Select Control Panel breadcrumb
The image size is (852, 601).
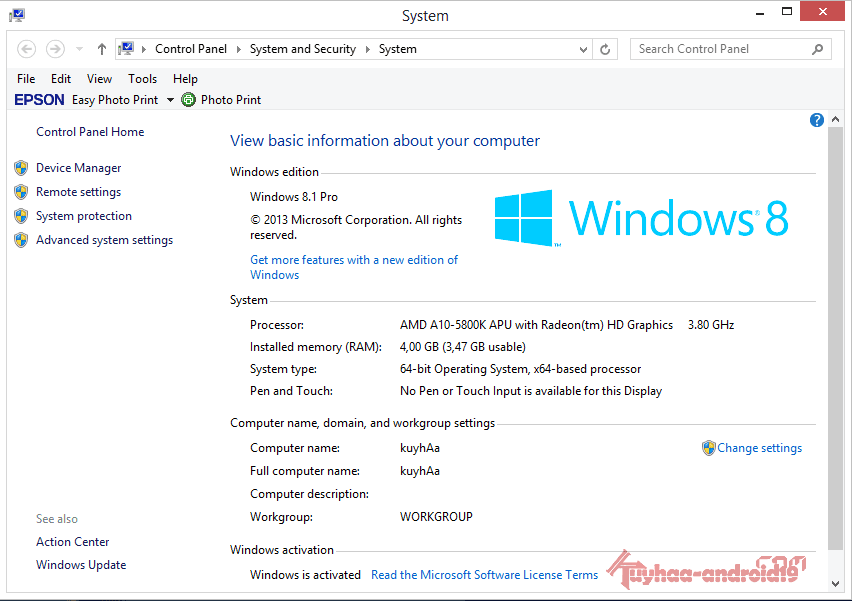point(191,49)
